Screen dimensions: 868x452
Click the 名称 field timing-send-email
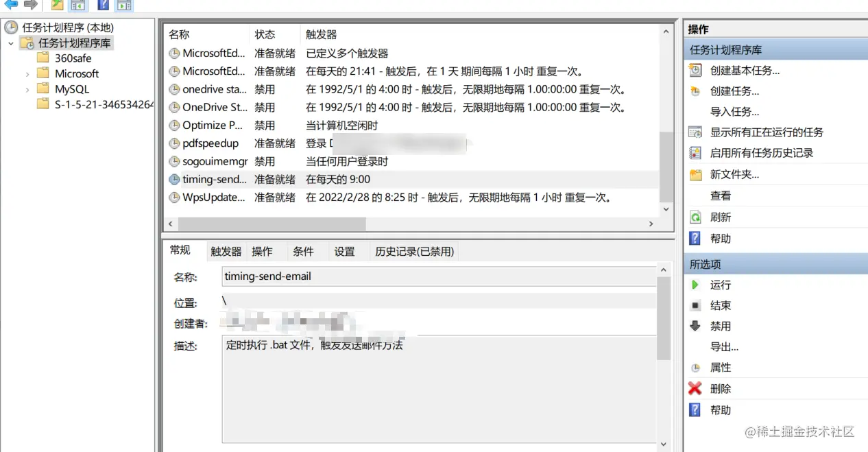(x=439, y=276)
